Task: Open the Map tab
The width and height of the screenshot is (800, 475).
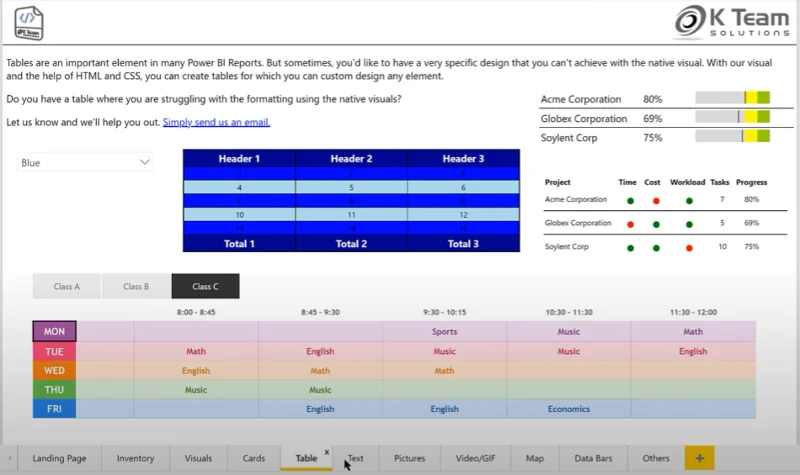Action: coord(535,458)
